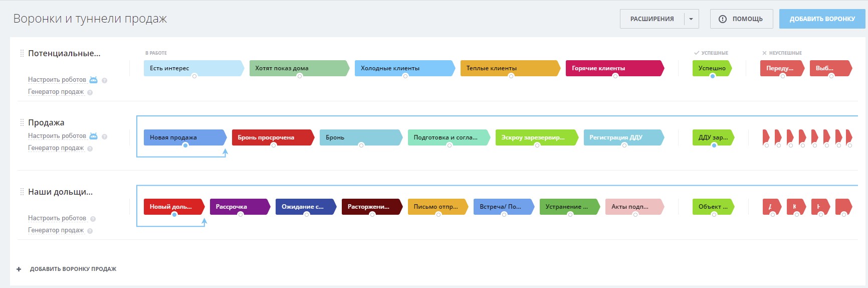Click the Помощь help button
Screen dimensions: 868x288
point(741,19)
